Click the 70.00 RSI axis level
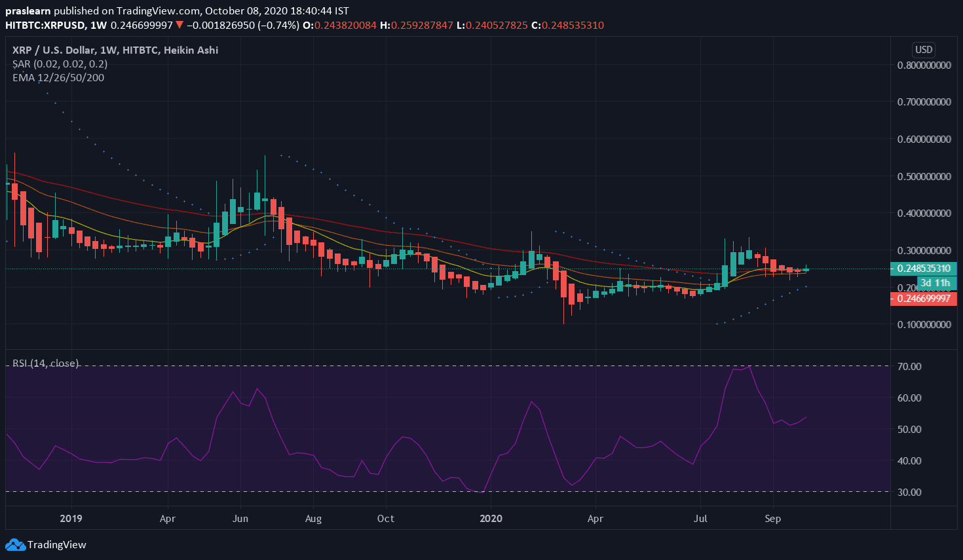Viewport: 963px width, 560px height. click(x=909, y=366)
